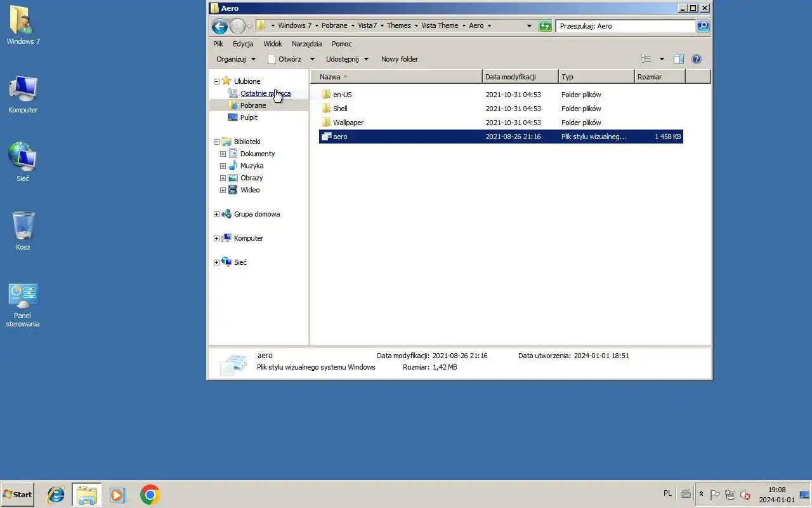812x508 pixels.
Task: Expand the Sieć node in the tree
Action: 216,262
